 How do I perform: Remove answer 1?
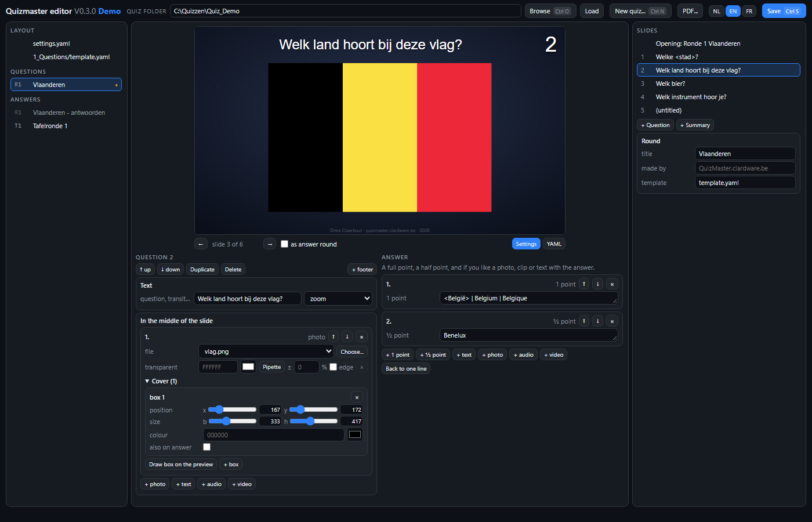[612, 284]
